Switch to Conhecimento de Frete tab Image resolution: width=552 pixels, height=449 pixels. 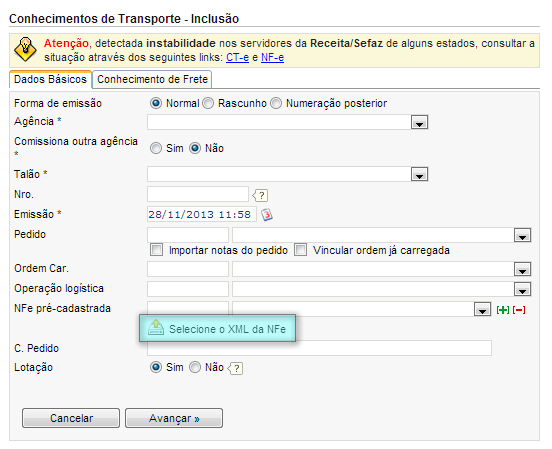point(152,79)
